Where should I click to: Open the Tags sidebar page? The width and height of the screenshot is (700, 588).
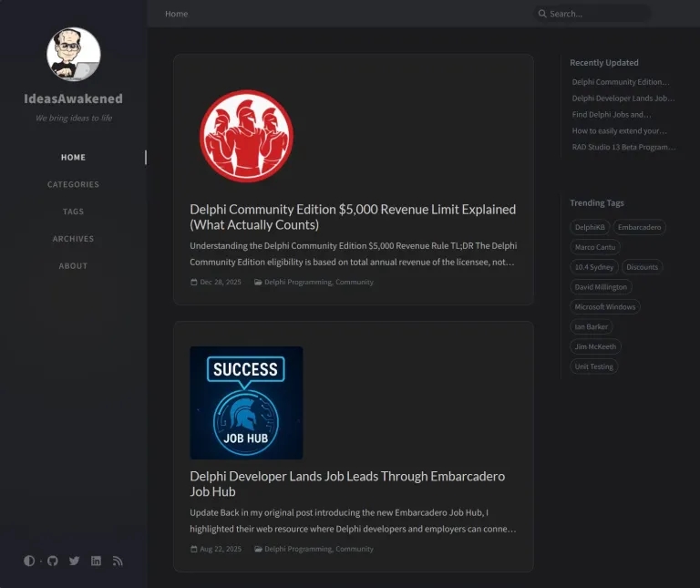coord(73,211)
